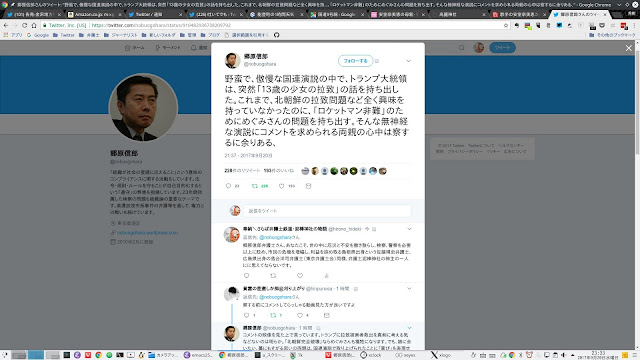Close the tweet overlay with the X icon

coord(629,48)
